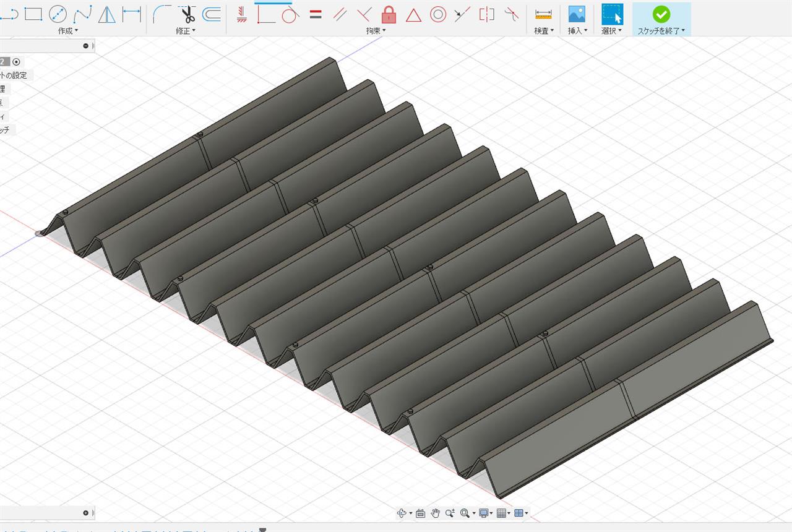Select the Fillet modify tool

coord(163,14)
